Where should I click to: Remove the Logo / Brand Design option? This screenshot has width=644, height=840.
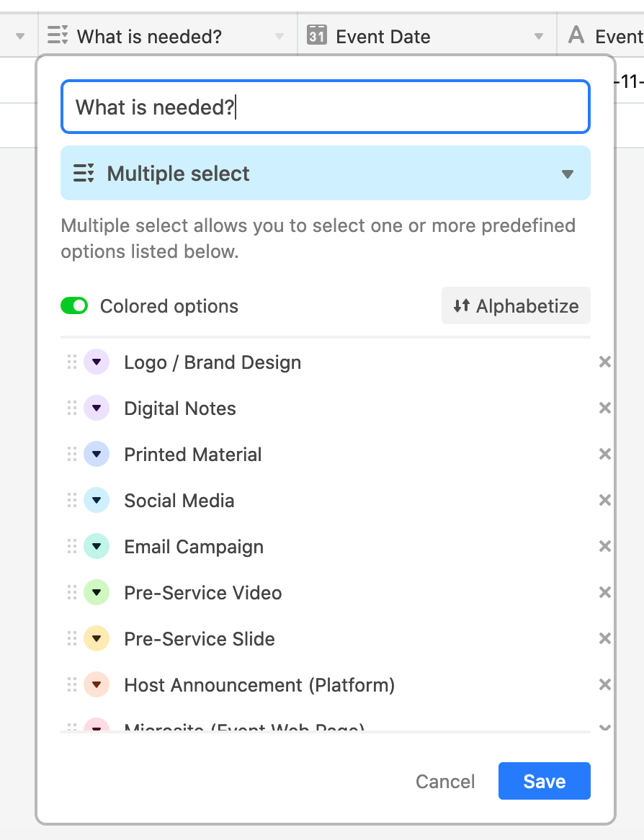605,362
